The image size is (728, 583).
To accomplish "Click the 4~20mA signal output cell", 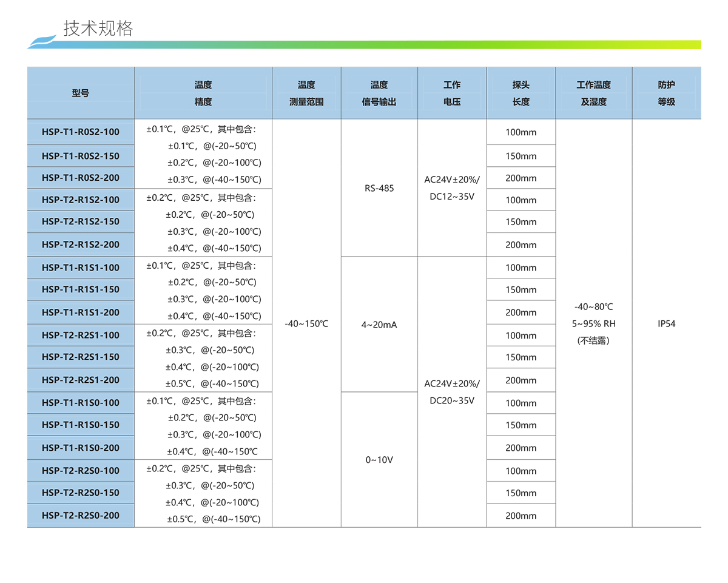I will click(379, 325).
